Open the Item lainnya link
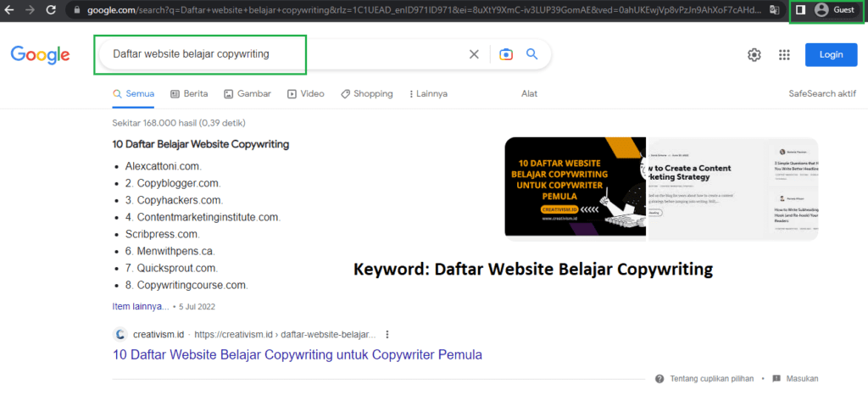Screen dimensions: 868x401 click(141, 306)
